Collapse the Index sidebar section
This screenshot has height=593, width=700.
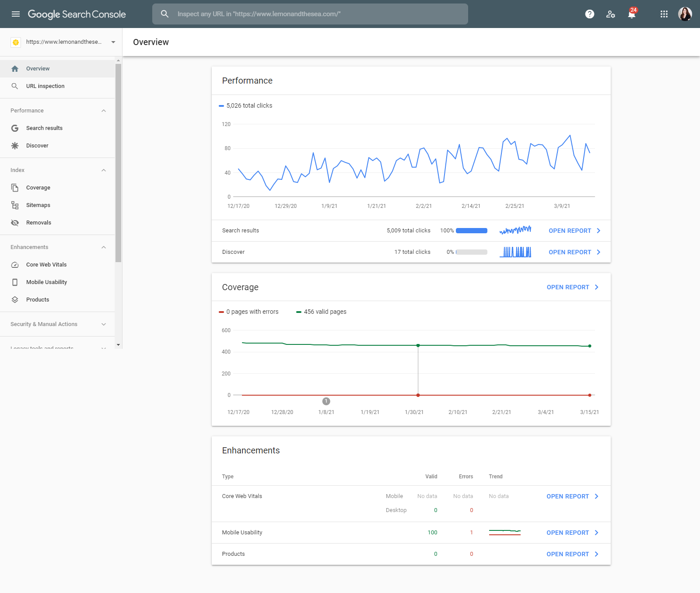(104, 170)
